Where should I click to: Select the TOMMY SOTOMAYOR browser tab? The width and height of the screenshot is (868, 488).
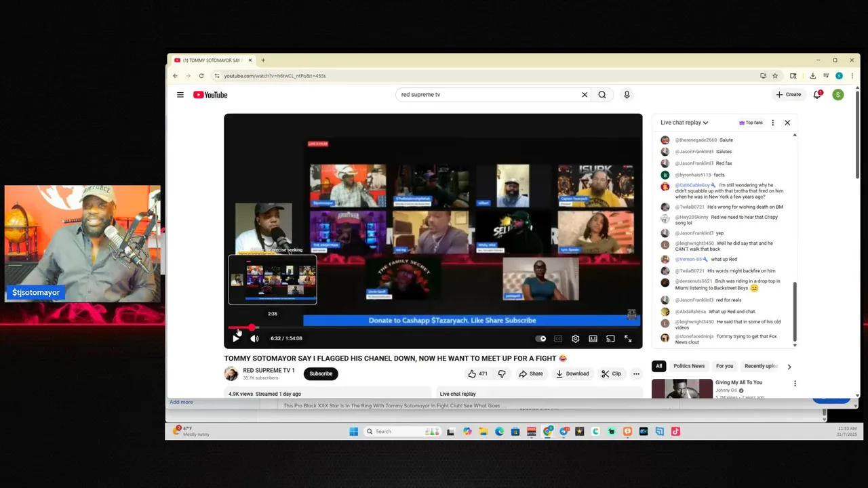tap(213, 60)
